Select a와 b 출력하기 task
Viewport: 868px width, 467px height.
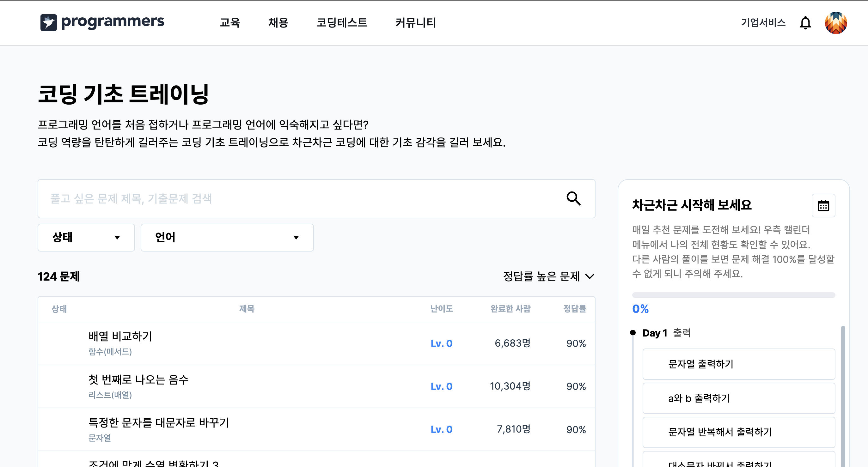pyautogui.click(x=738, y=398)
